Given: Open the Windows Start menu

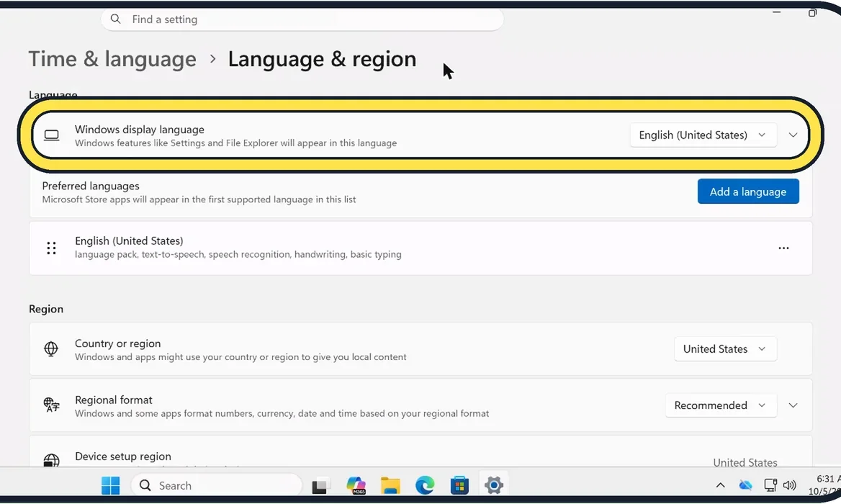Looking at the screenshot, I should (110, 485).
